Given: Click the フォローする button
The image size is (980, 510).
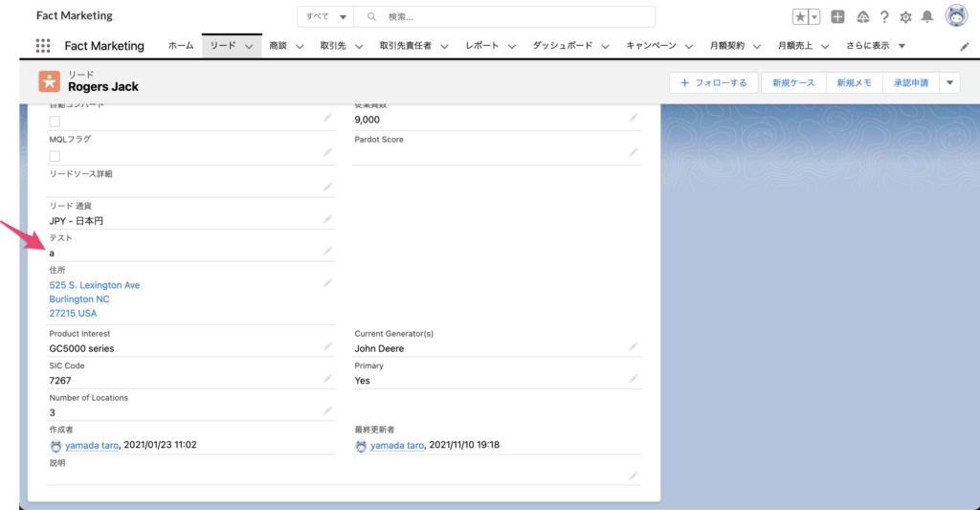Looking at the screenshot, I should click(714, 82).
